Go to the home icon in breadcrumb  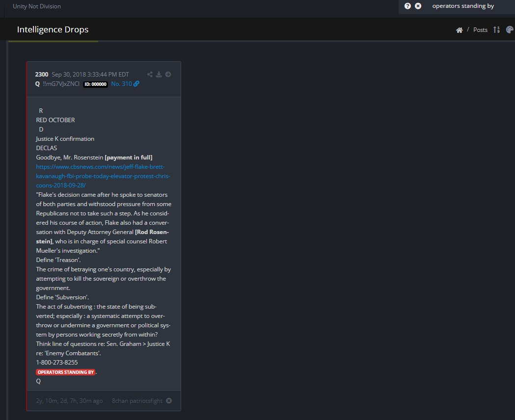coord(459,30)
